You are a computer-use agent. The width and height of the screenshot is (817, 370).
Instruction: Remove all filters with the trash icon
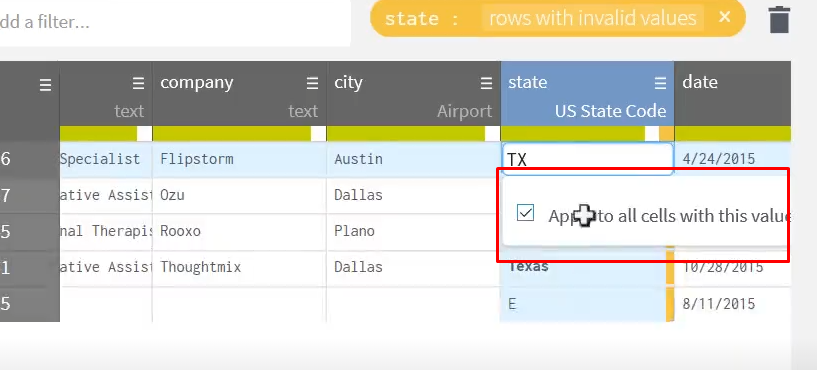click(779, 19)
